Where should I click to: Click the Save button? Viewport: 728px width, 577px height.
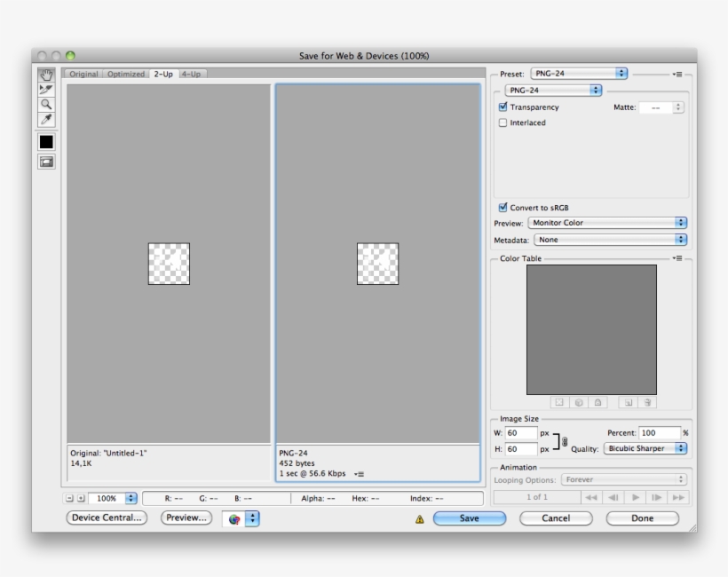pos(469,518)
